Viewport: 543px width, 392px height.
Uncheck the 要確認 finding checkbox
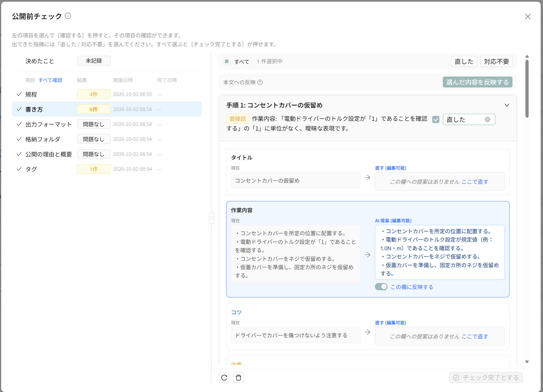point(436,119)
